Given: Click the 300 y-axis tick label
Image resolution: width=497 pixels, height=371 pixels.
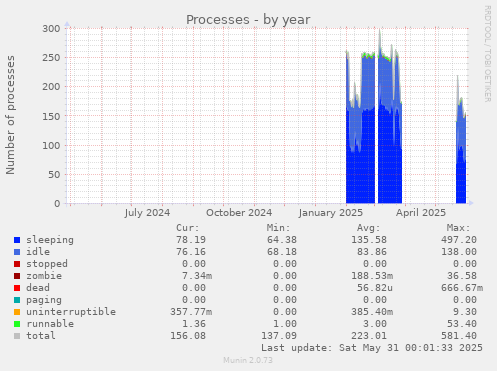Looking at the screenshot, I should (x=51, y=29).
